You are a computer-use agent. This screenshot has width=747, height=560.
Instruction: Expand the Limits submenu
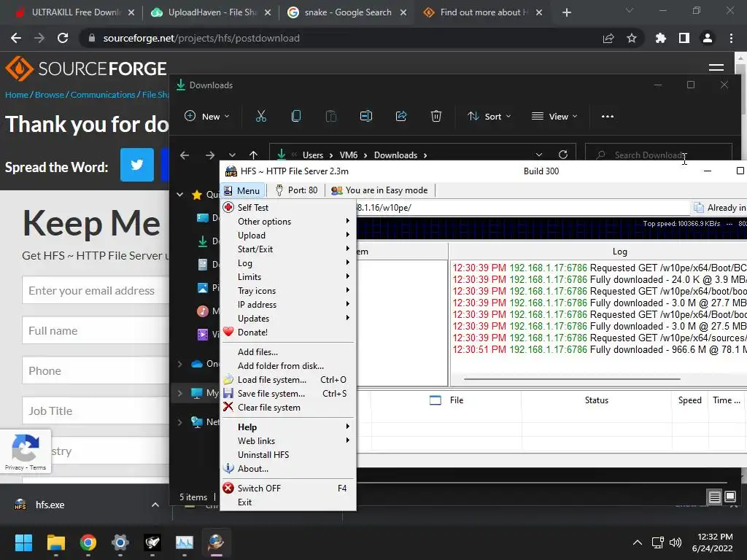(x=288, y=276)
